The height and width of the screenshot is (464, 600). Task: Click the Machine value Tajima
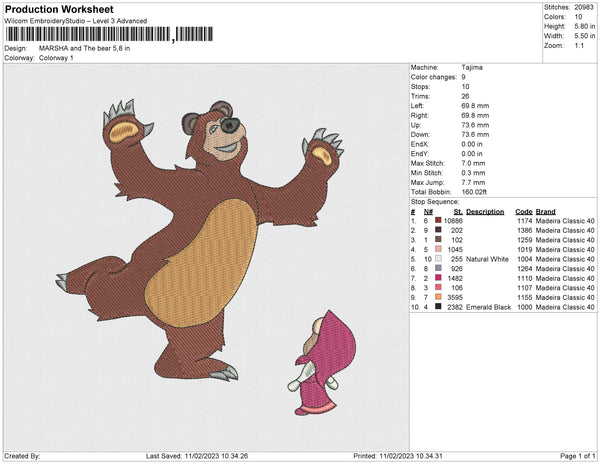(472, 67)
